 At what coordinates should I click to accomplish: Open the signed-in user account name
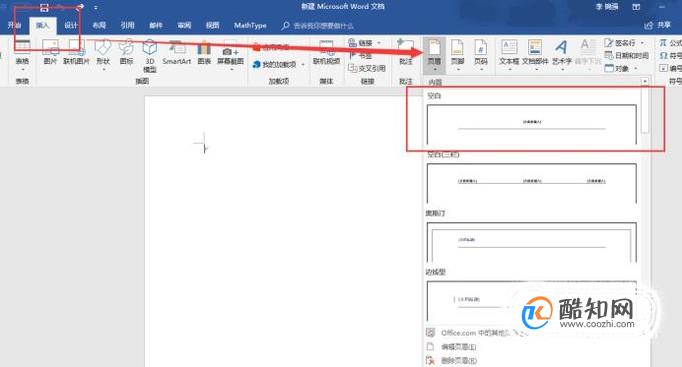pyautogui.click(x=607, y=7)
